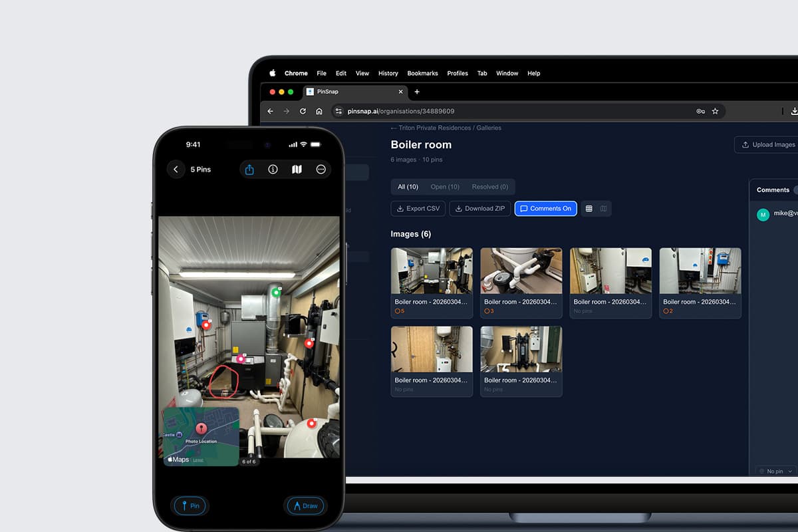This screenshot has height=532, width=798.
Task: Tap the info icon in the phone toolbar
Action: 273,169
